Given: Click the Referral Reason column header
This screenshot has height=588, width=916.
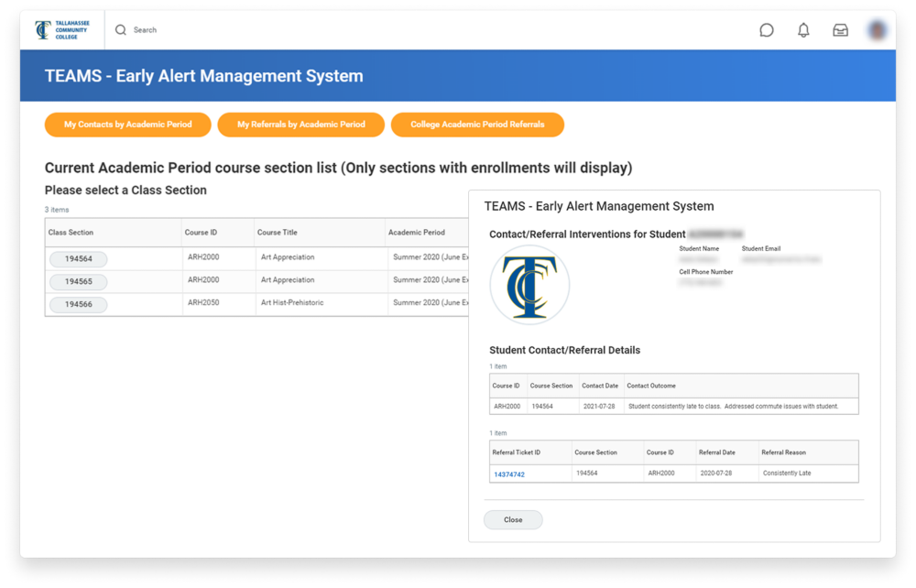Looking at the screenshot, I should (783, 452).
